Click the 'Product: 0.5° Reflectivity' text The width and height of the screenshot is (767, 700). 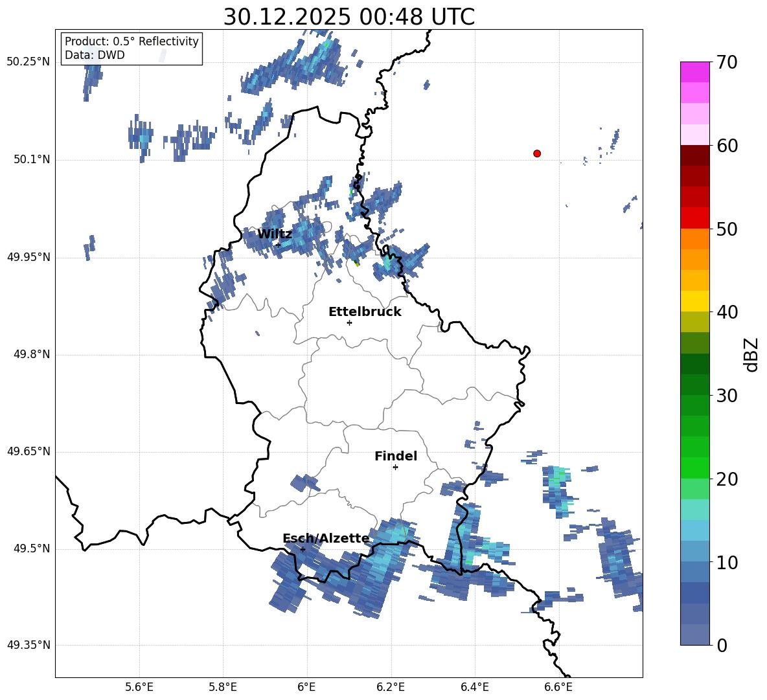coord(132,41)
